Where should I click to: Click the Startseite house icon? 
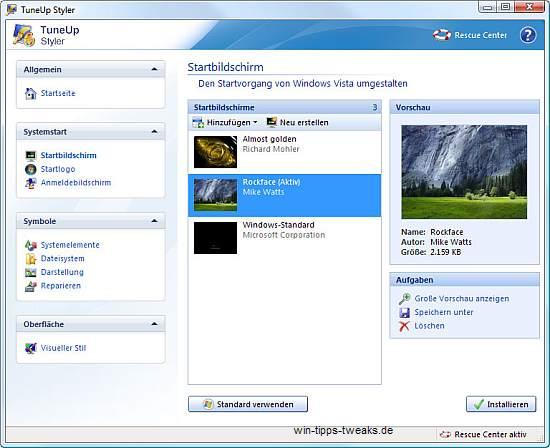[31, 93]
